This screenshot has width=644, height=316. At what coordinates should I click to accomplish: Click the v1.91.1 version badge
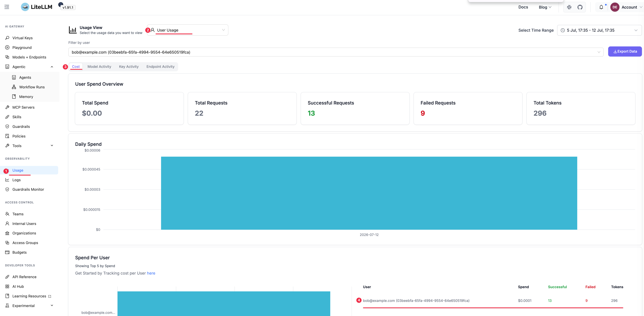(68, 7)
